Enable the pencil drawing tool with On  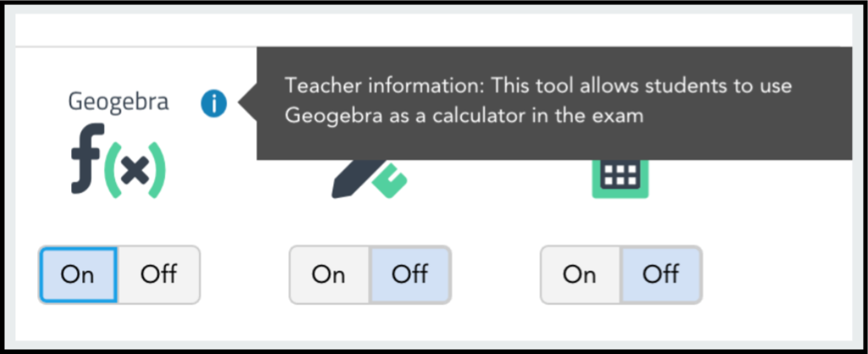(329, 274)
